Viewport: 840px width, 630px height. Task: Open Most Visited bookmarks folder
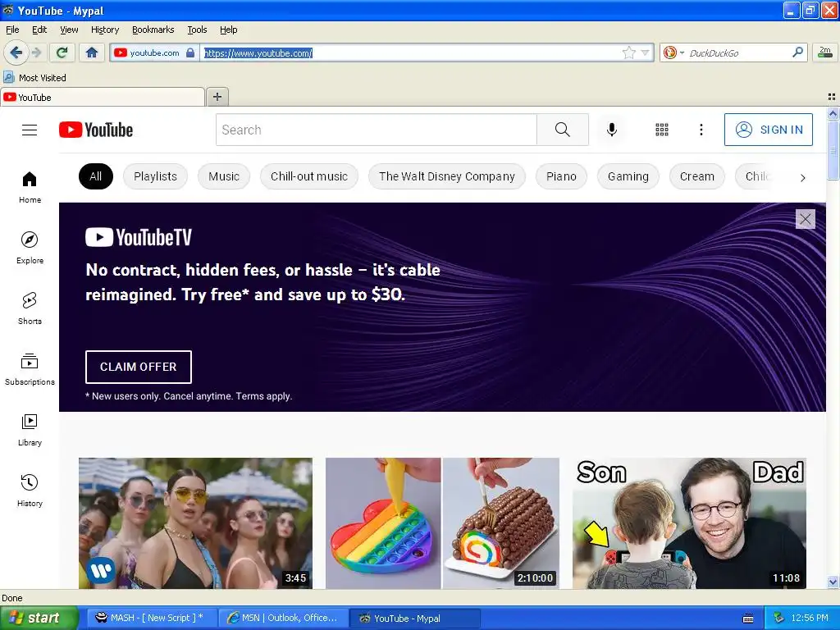tap(35, 78)
